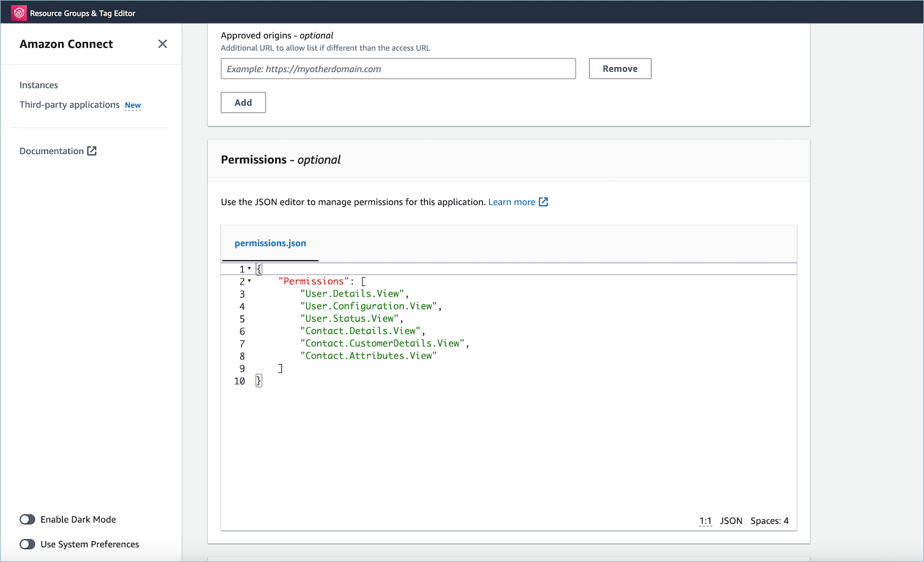
Task: Select the permissions.json tab
Action: point(270,243)
